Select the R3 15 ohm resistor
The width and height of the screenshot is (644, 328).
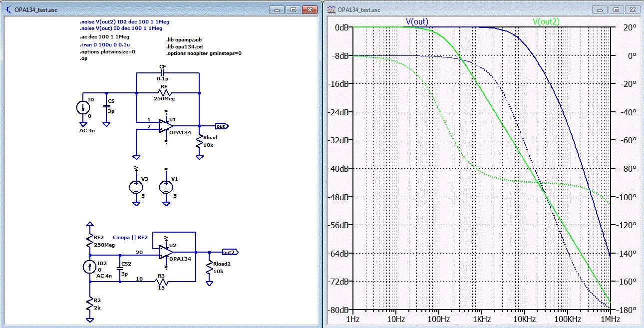[x=161, y=282]
